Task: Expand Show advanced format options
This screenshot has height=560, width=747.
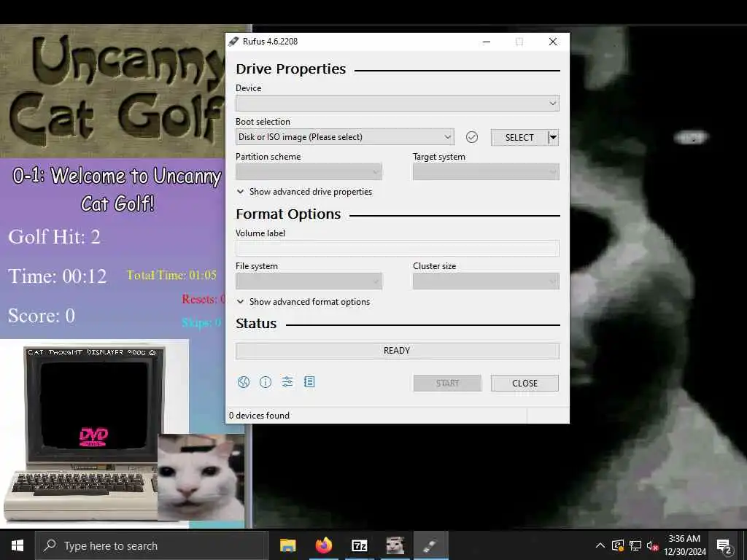Action: 303,302
